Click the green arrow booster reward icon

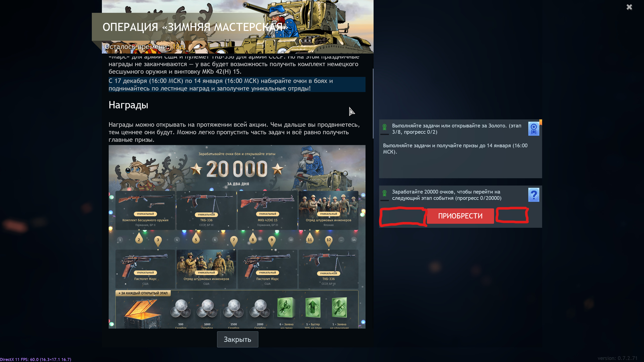(313, 307)
